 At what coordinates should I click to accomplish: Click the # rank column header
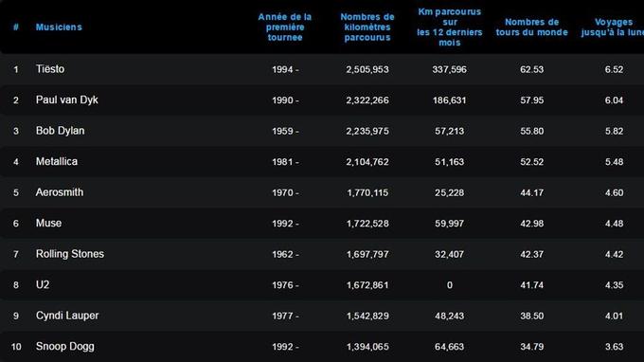[x=15, y=27]
